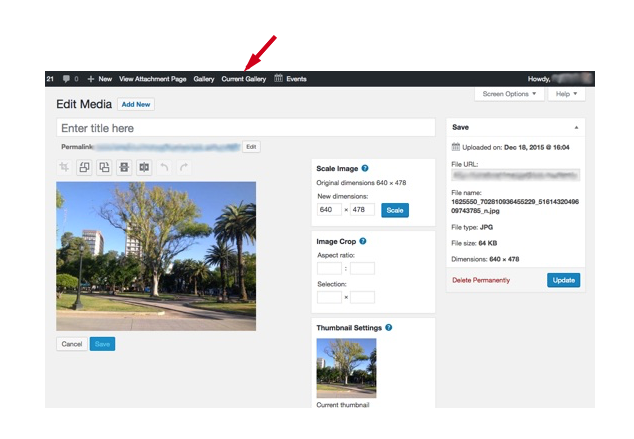Click second Aspect ratio field
The image size is (634, 439).
point(362,268)
